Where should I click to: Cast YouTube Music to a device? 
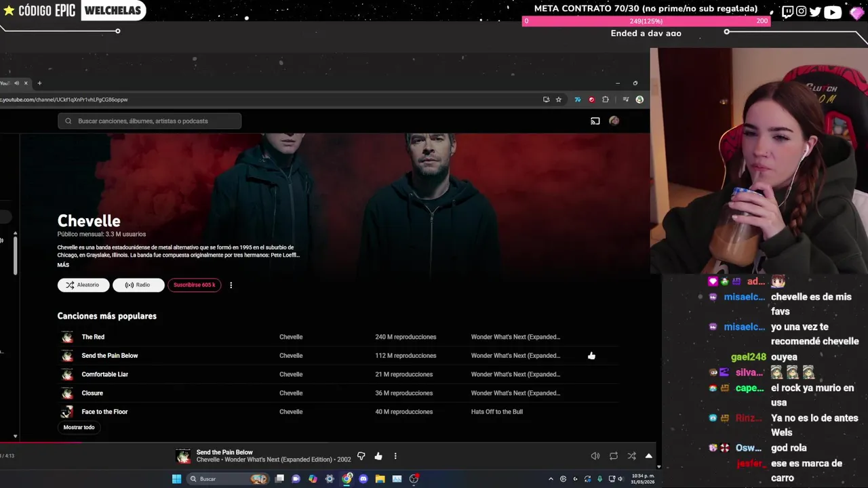(x=595, y=121)
